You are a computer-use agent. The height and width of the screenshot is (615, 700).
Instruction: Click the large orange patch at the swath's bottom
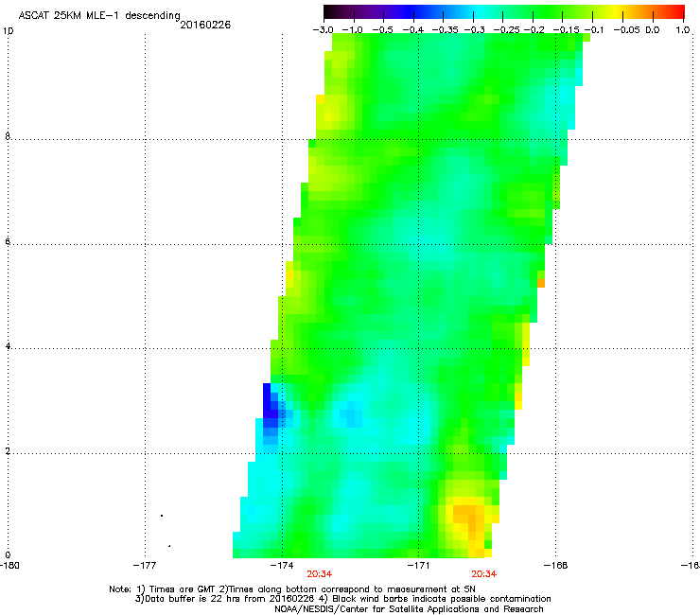pos(469,520)
